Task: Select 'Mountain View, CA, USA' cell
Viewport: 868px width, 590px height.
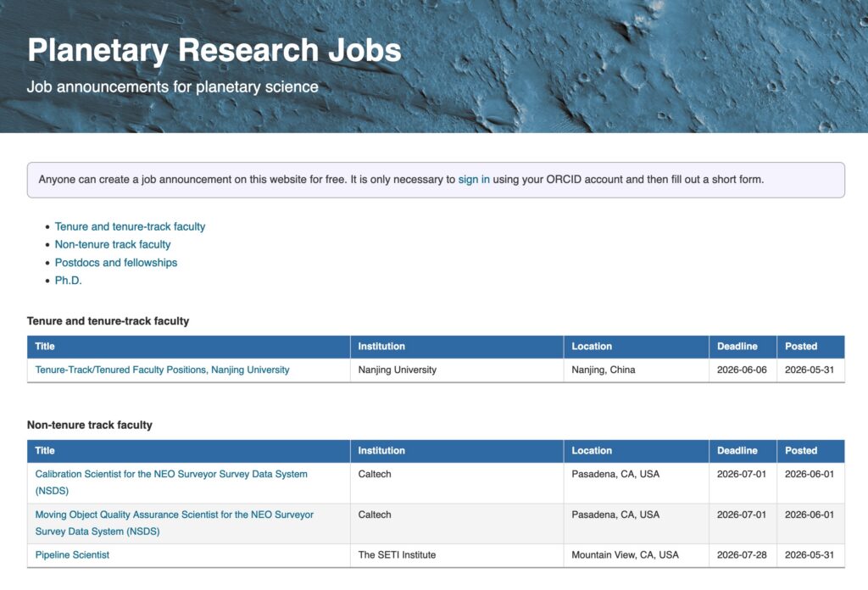Action: point(637,555)
